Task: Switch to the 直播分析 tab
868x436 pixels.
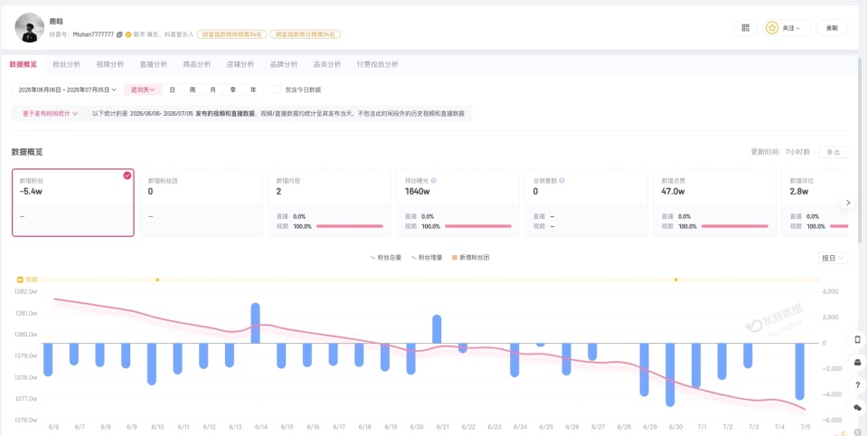Action: [154, 64]
